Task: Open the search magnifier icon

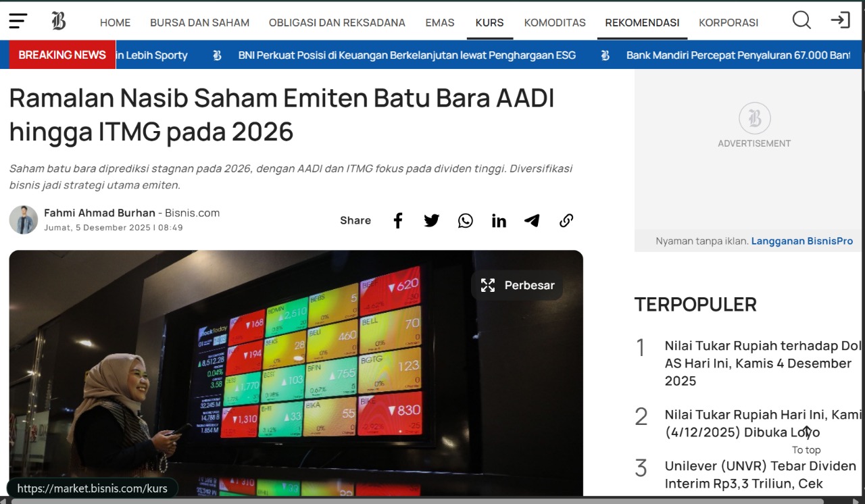Action: coord(801,20)
